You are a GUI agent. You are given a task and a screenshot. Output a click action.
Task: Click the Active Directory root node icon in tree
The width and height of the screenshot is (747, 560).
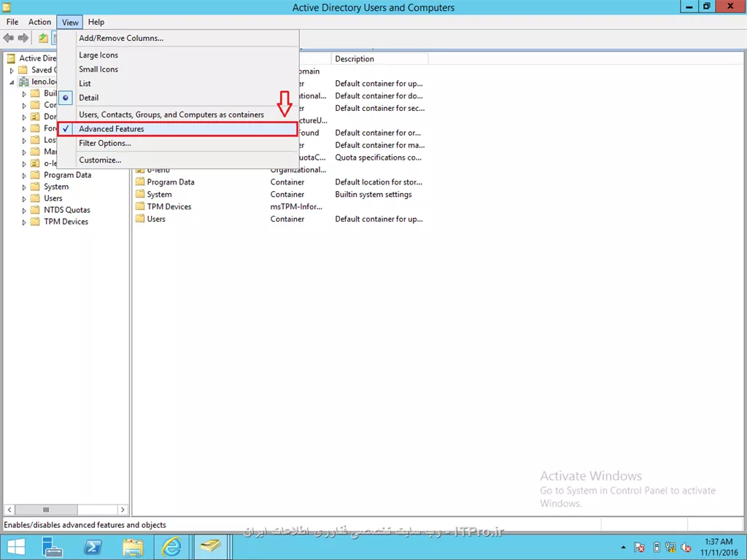pyautogui.click(x=12, y=58)
